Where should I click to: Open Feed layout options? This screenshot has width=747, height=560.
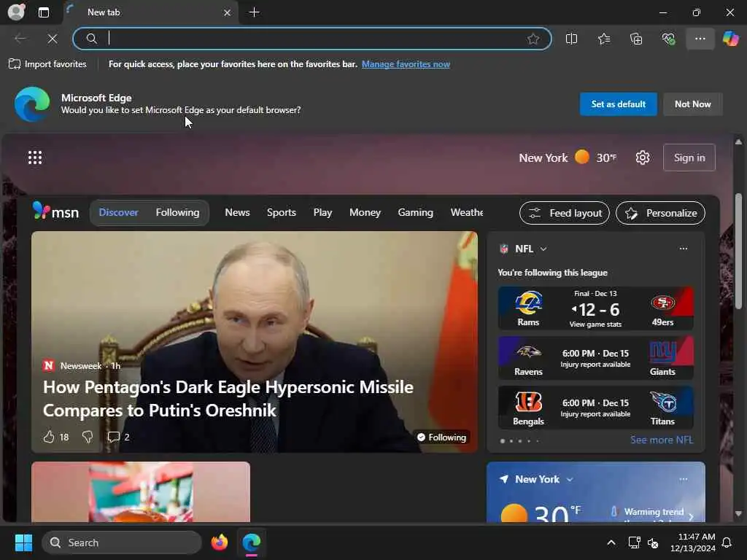pos(565,213)
